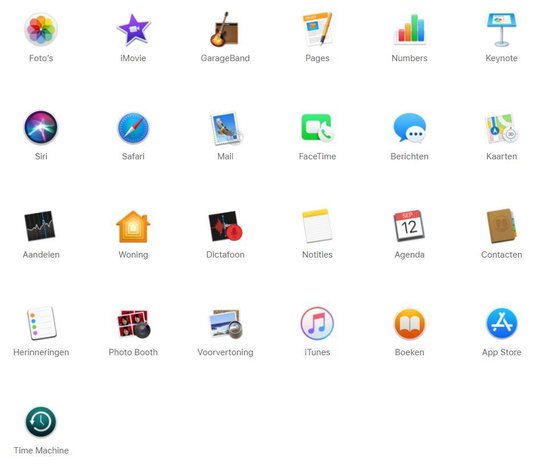Launch the Time Machine clock icon
Image resolution: width=550 pixels, height=466 pixels.
41,422
